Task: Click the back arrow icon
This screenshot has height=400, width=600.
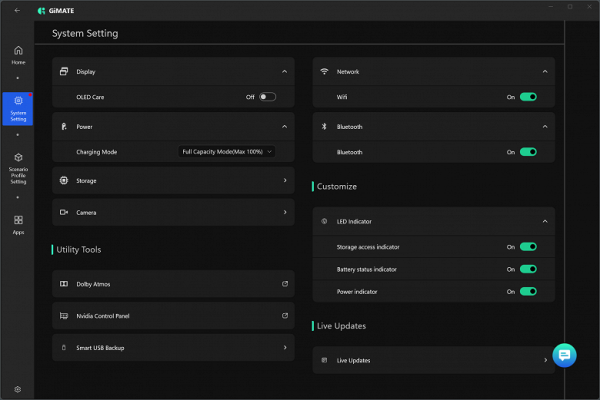Action: click(x=17, y=10)
